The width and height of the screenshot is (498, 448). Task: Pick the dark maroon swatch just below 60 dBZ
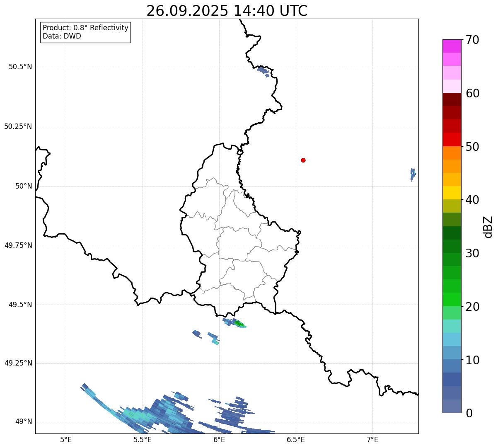[452, 99]
